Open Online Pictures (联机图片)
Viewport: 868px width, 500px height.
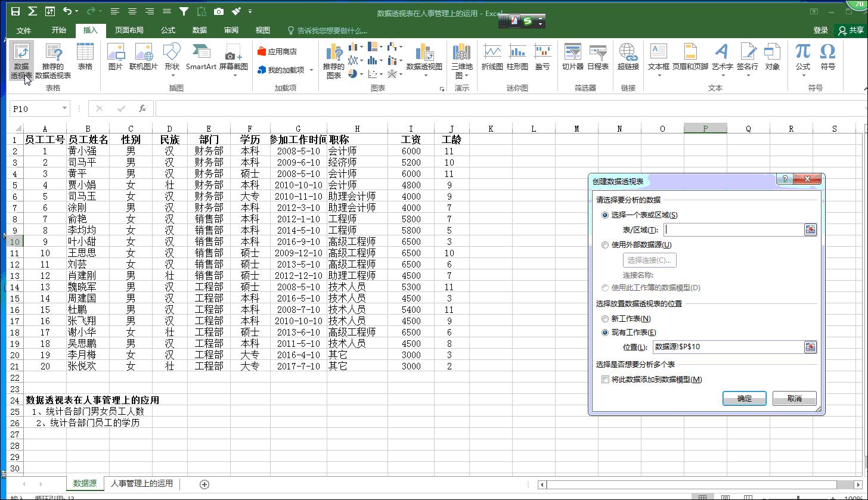(144, 57)
